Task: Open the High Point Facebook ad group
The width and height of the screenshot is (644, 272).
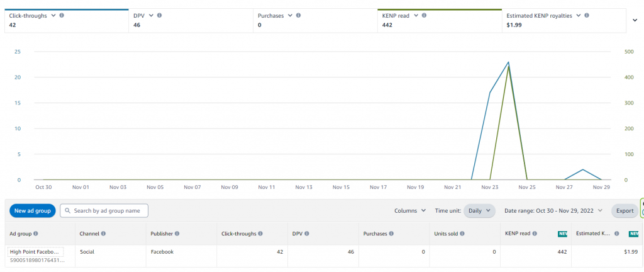Action: [35, 252]
